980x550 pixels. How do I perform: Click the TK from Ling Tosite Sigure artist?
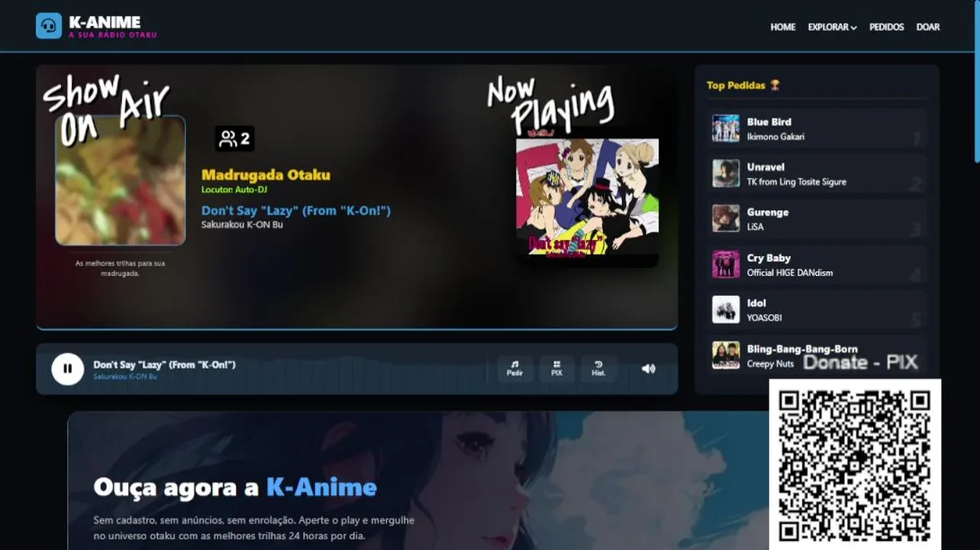click(x=796, y=182)
